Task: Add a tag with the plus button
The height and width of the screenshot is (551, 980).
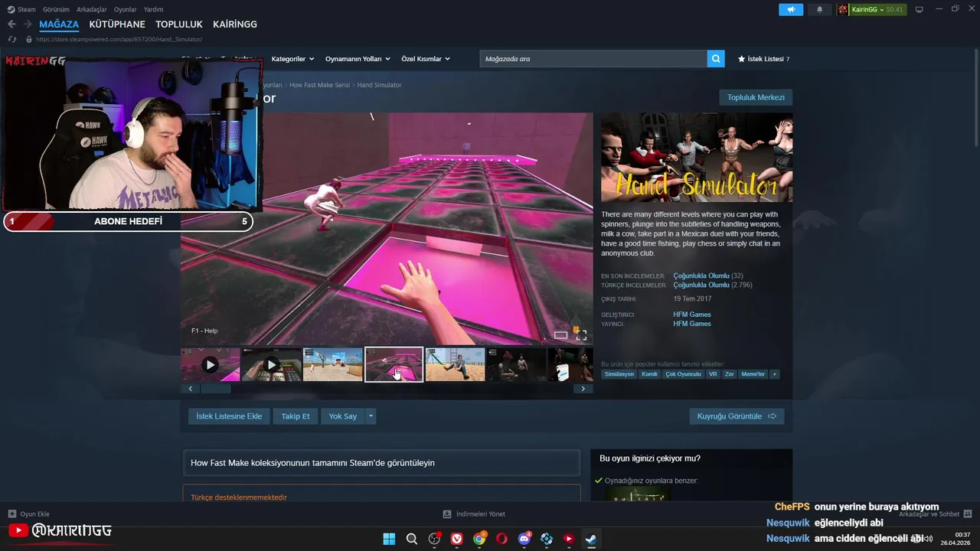Action: 775,374
